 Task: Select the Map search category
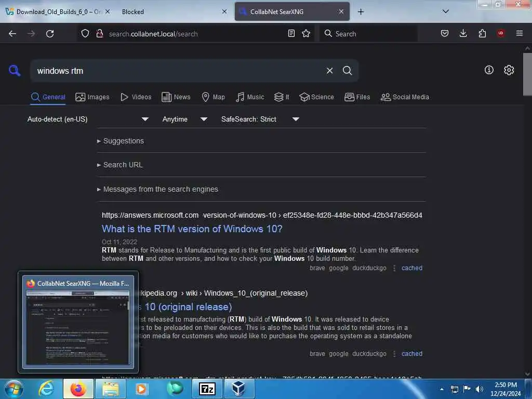point(213,97)
